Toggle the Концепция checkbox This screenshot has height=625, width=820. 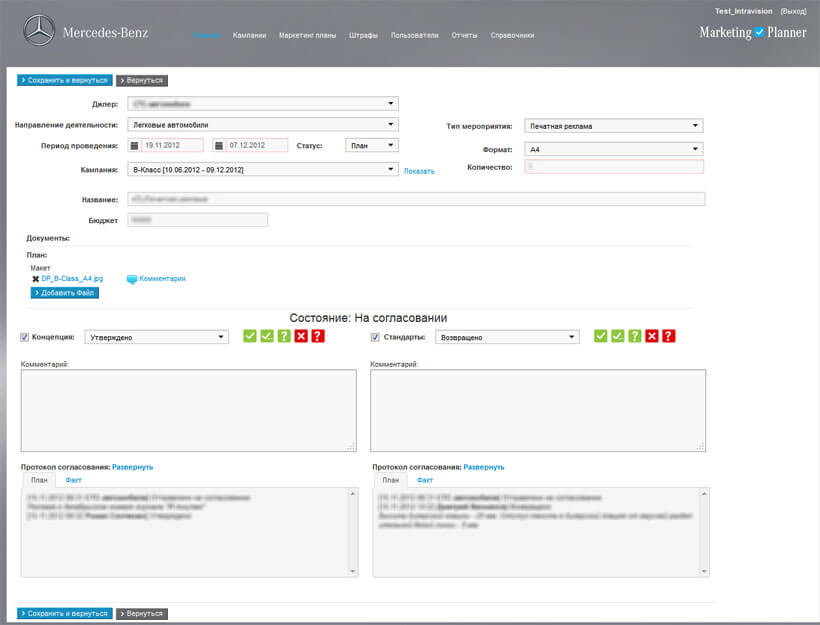pos(24,337)
